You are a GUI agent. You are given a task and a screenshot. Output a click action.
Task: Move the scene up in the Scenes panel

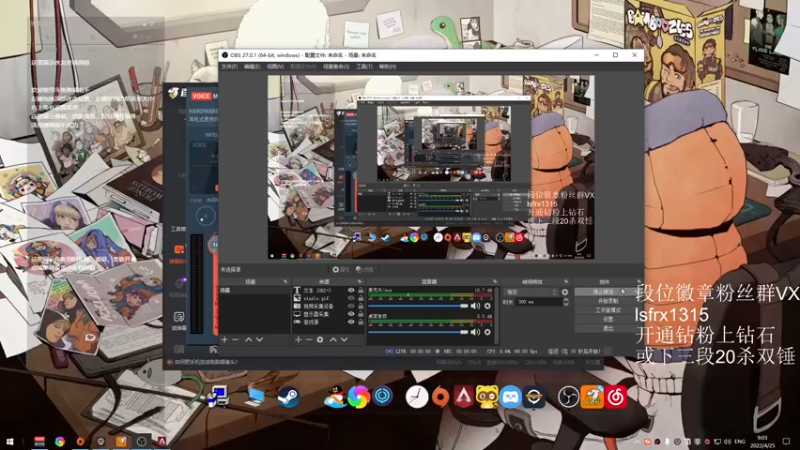(248, 340)
